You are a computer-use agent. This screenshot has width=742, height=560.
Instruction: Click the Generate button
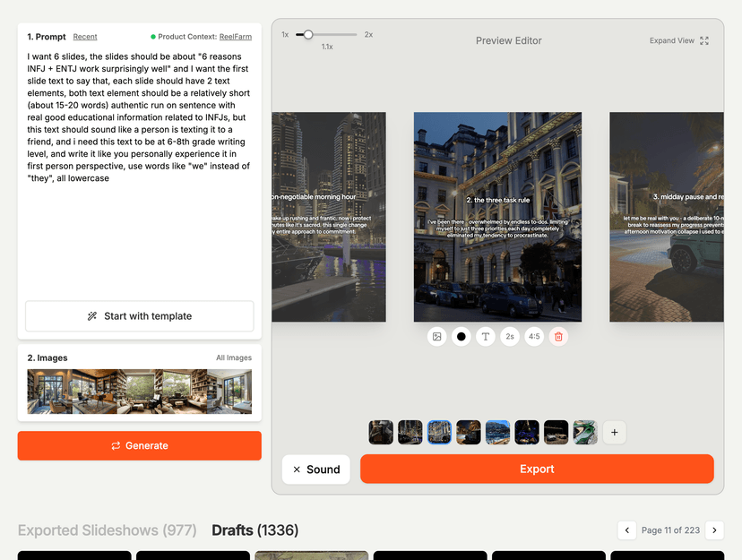tap(139, 445)
